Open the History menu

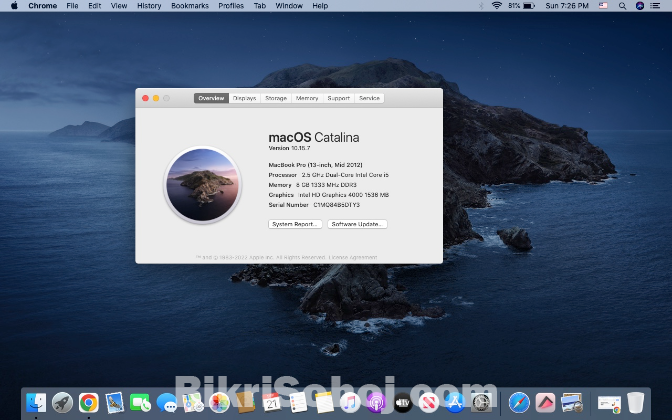(149, 6)
